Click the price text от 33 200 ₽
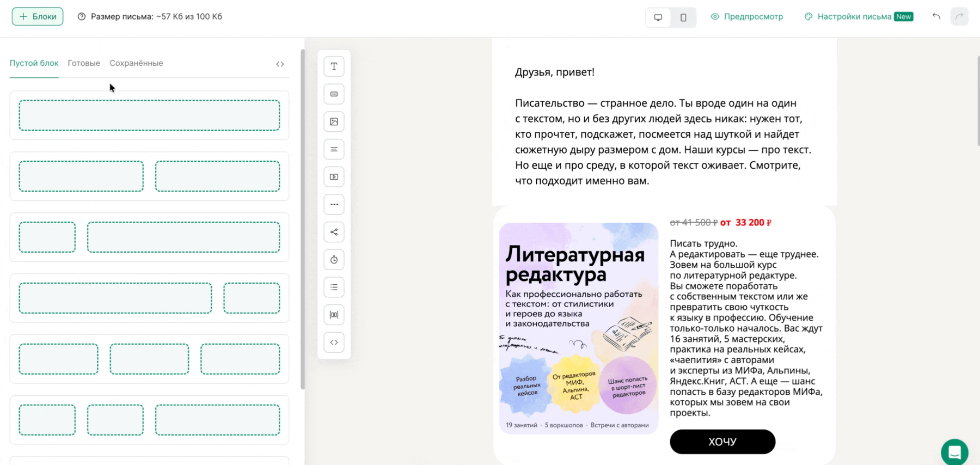 (x=746, y=222)
